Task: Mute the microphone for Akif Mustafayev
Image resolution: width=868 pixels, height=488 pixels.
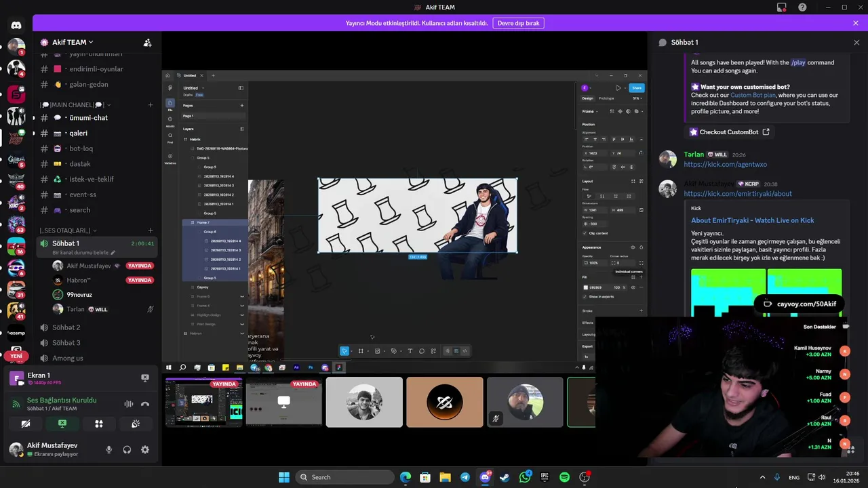Action: (108, 449)
